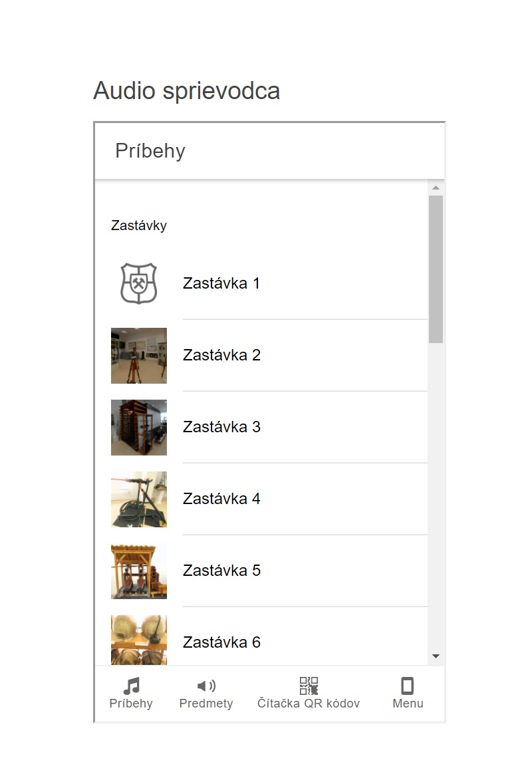Open the Predmety speaker icon
The width and height of the screenshot is (532, 778).
pyautogui.click(x=206, y=686)
